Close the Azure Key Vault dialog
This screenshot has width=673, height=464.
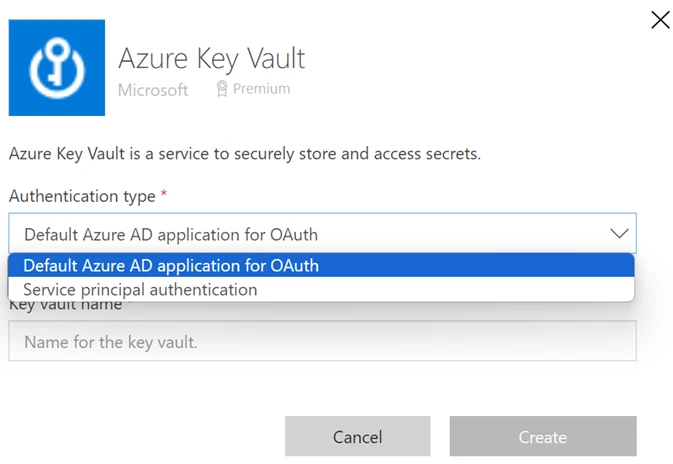tap(660, 20)
